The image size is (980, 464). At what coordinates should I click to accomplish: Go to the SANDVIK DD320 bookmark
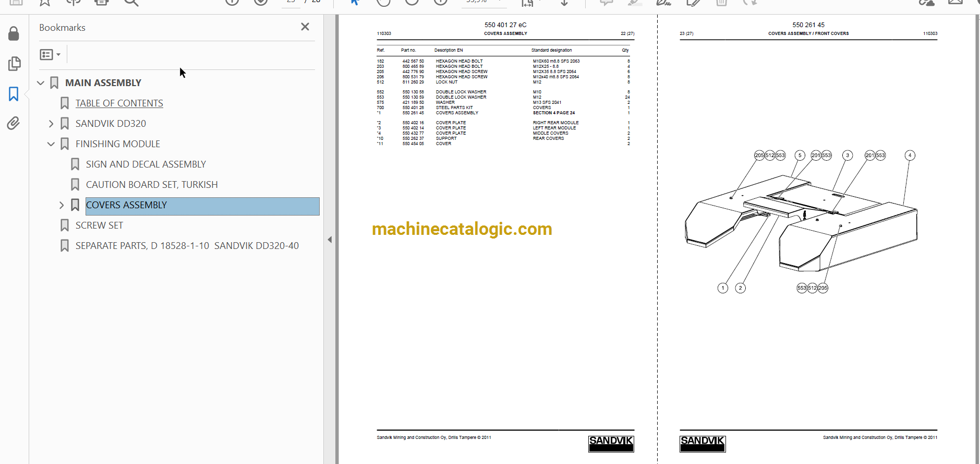(x=111, y=124)
